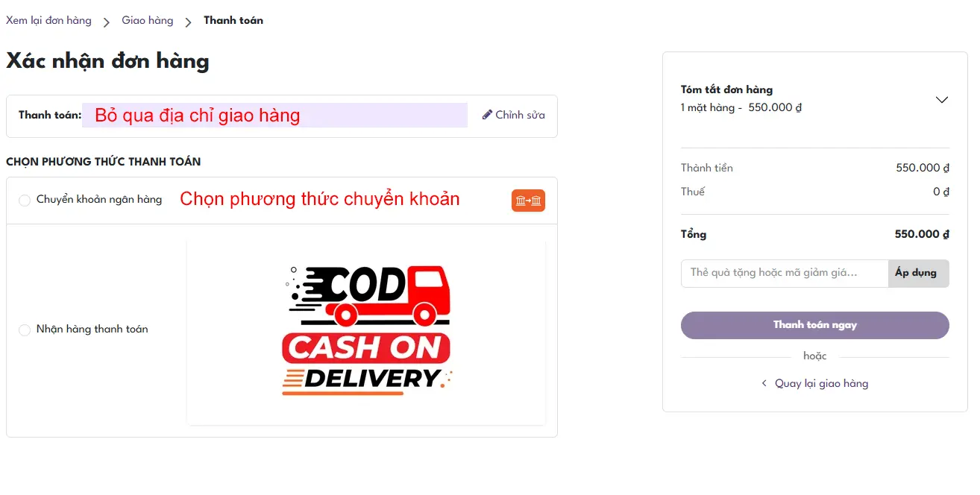
Task: Select the Chuyển khoản ngân hàng radio button
Action: click(x=25, y=200)
